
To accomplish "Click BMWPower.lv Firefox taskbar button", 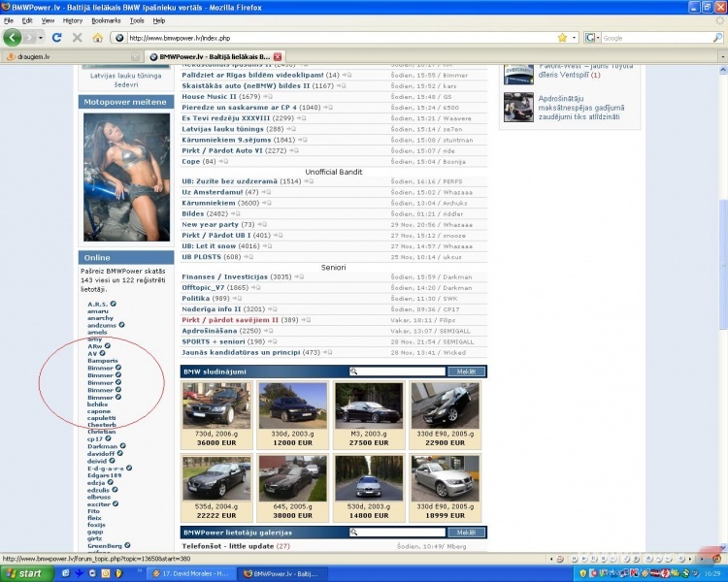I will [282, 573].
